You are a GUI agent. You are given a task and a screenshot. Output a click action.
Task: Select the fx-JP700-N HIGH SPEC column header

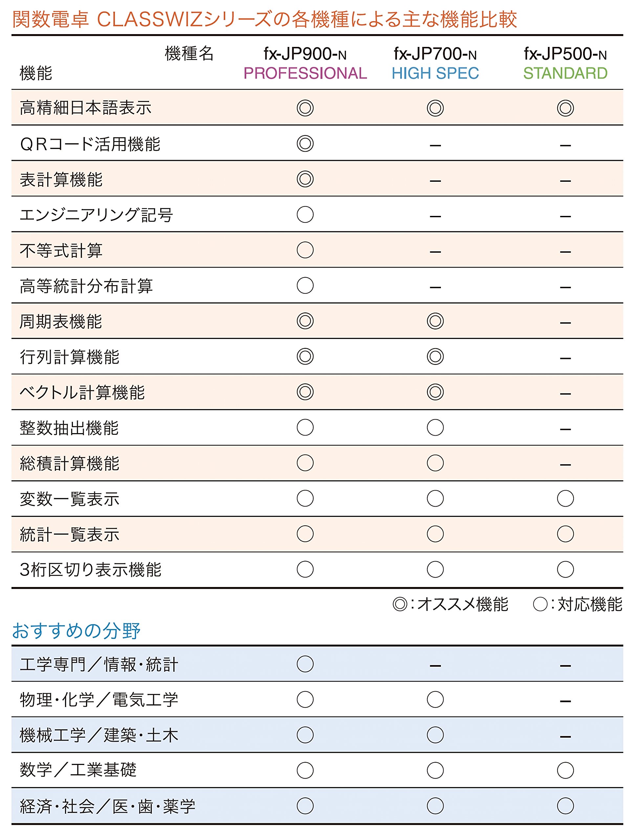coord(435,63)
